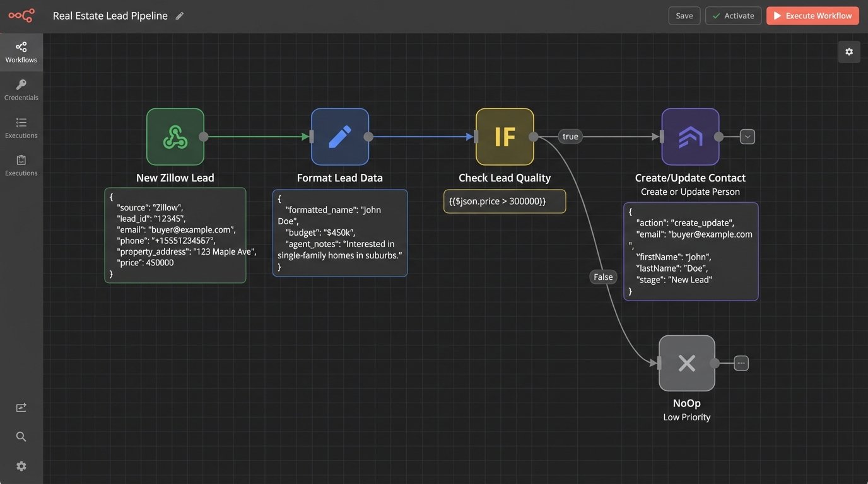
Task: Open canvas settings gear at top right
Action: click(x=849, y=52)
